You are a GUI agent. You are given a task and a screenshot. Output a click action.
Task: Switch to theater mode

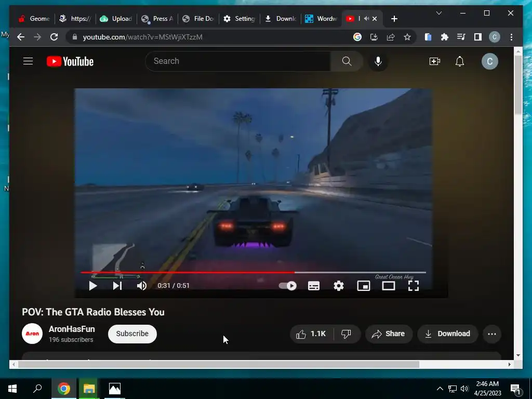click(389, 286)
